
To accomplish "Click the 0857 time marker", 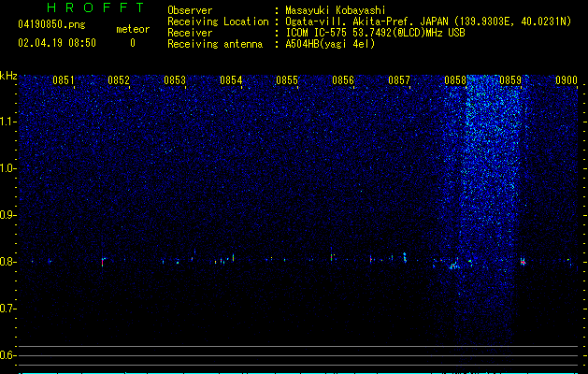I will (x=399, y=80).
